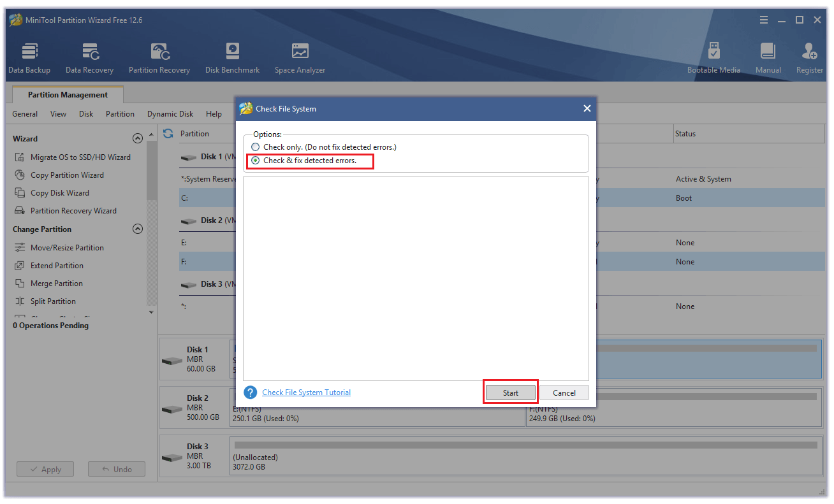This screenshot has width=834, height=504.
Task: Open the View menu
Action: pyautogui.click(x=59, y=114)
